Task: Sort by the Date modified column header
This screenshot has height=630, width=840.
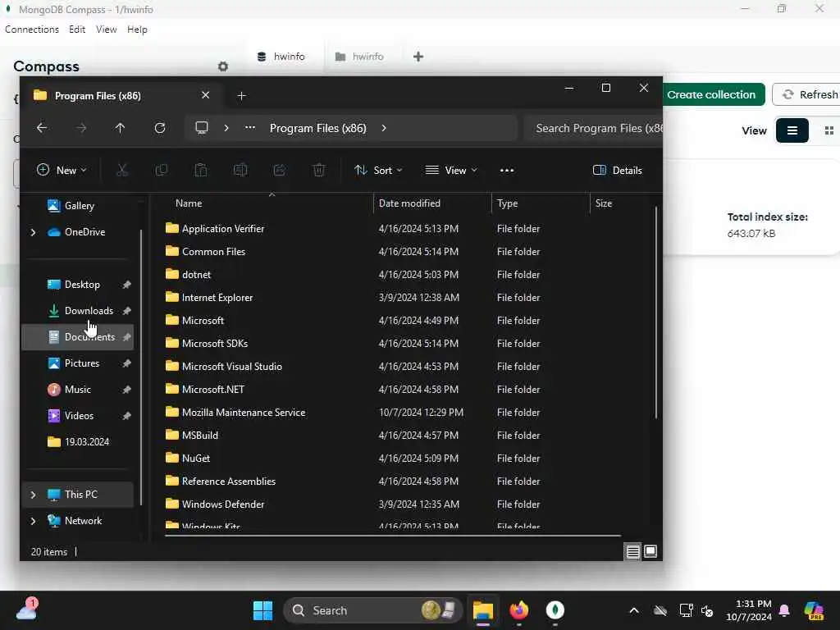Action: point(409,203)
